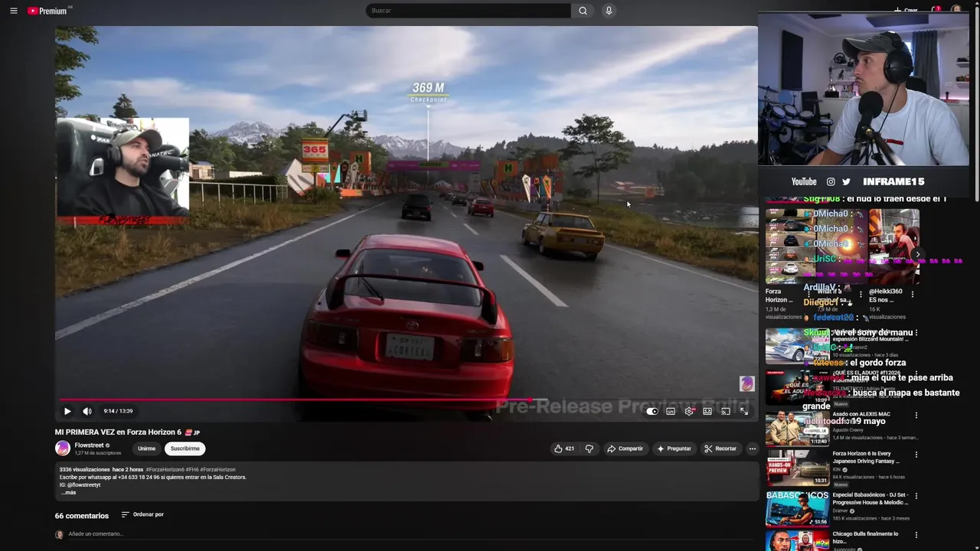Open the IGN hands-on preview thumbnail

tap(797, 468)
